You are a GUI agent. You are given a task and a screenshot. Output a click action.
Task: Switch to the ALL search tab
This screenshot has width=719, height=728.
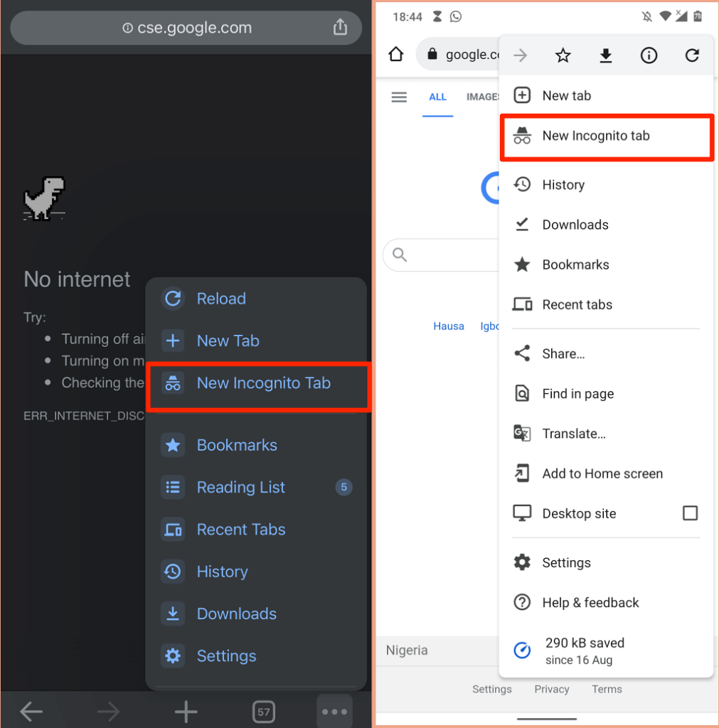pos(437,97)
